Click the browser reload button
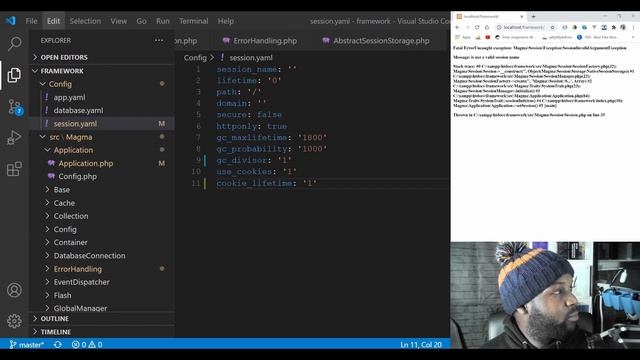 pos(477,27)
